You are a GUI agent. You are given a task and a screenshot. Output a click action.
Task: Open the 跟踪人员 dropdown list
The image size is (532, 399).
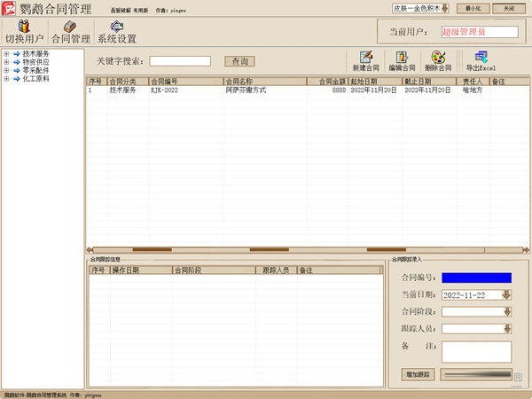506,328
